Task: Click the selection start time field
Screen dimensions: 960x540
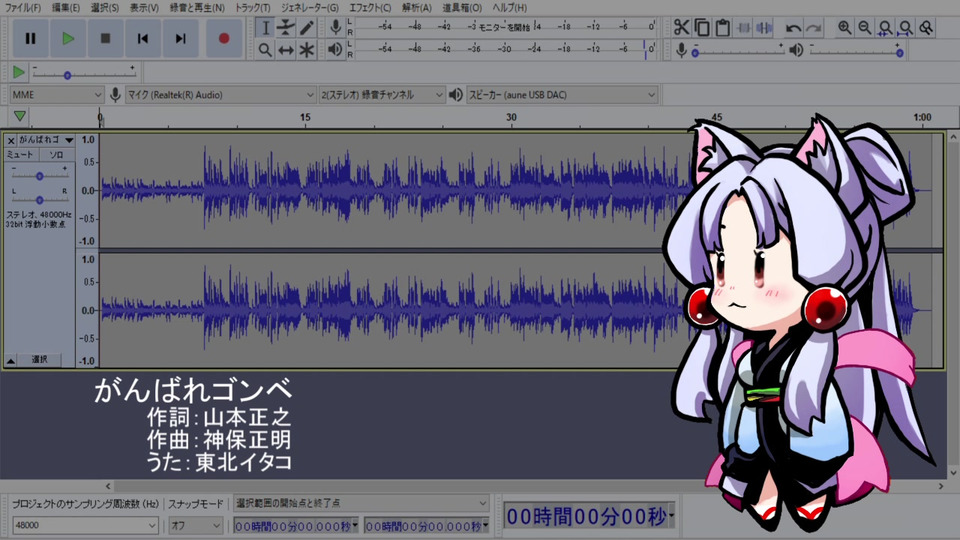Action: (x=295, y=526)
